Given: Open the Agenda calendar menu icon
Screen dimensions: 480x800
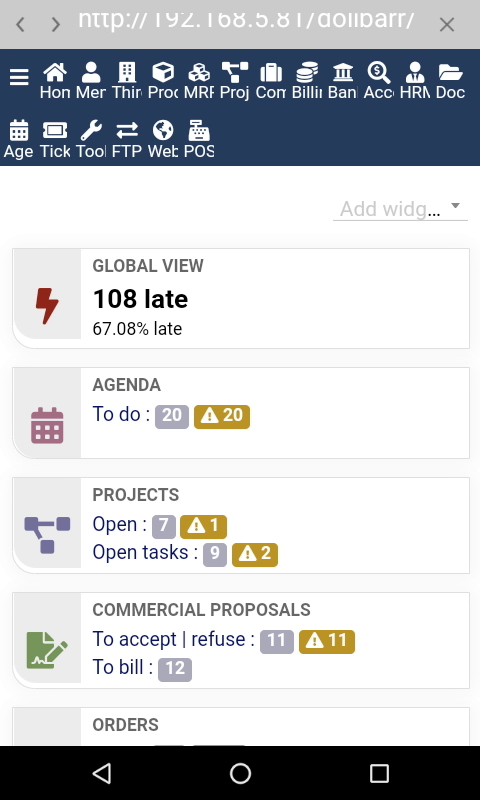Looking at the screenshot, I should (x=19, y=131).
